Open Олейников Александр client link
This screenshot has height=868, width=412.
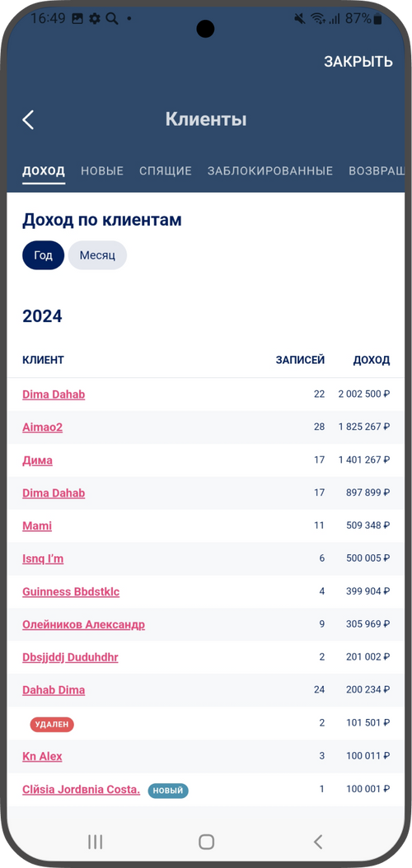point(83,624)
